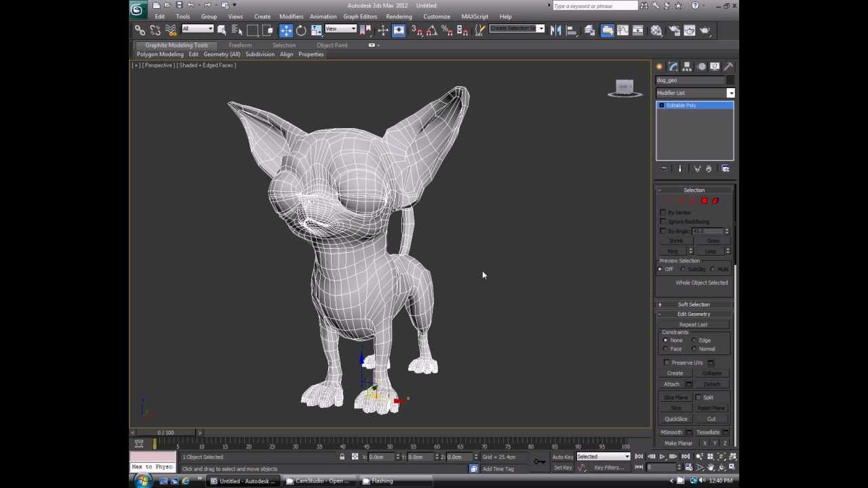Click the Make Planar button

[x=678, y=443]
